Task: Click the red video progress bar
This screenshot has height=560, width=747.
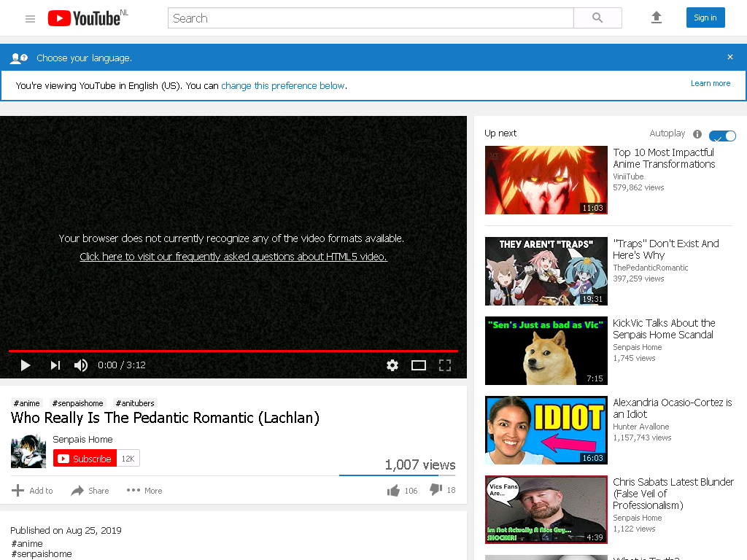Action: pyautogui.click(x=233, y=351)
